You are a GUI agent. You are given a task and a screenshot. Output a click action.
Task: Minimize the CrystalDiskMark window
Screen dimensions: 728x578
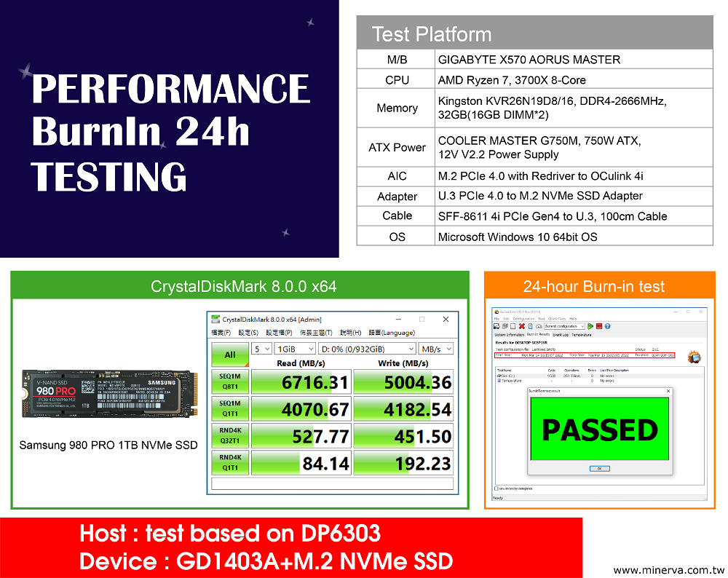398,320
